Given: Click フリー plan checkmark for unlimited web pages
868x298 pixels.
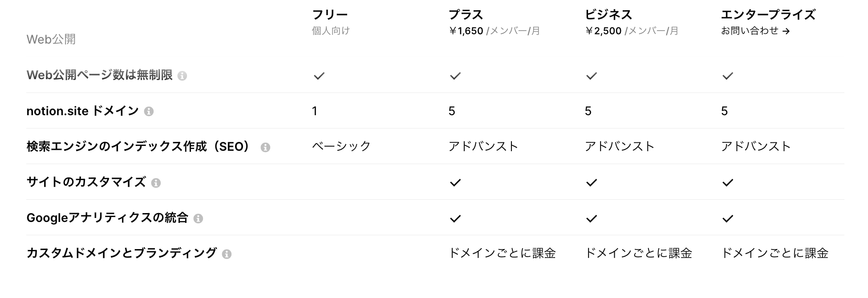Looking at the screenshot, I should (319, 76).
